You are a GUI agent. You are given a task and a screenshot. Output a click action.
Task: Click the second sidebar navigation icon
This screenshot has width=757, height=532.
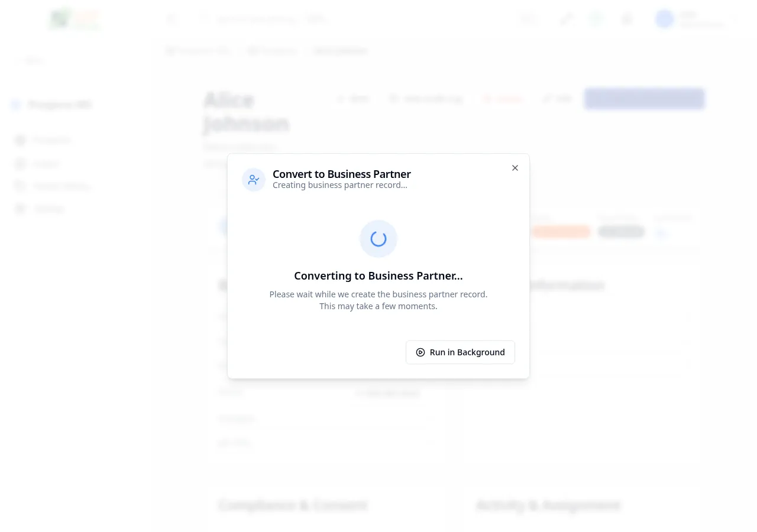20,164
